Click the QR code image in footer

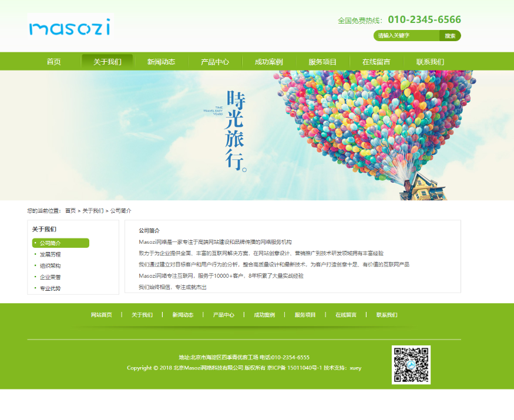tap(411, 365)
